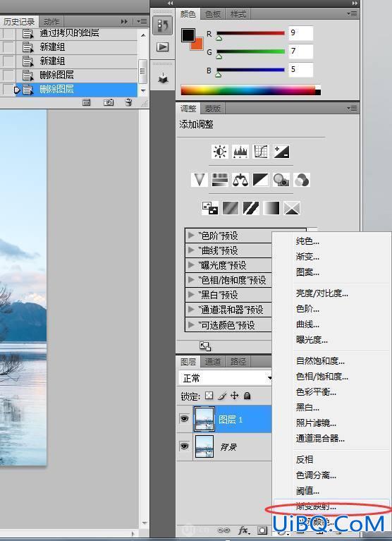Click the G value input field showing 7
The width and height of the screenshot is (392, 541).
coord(300,51)
